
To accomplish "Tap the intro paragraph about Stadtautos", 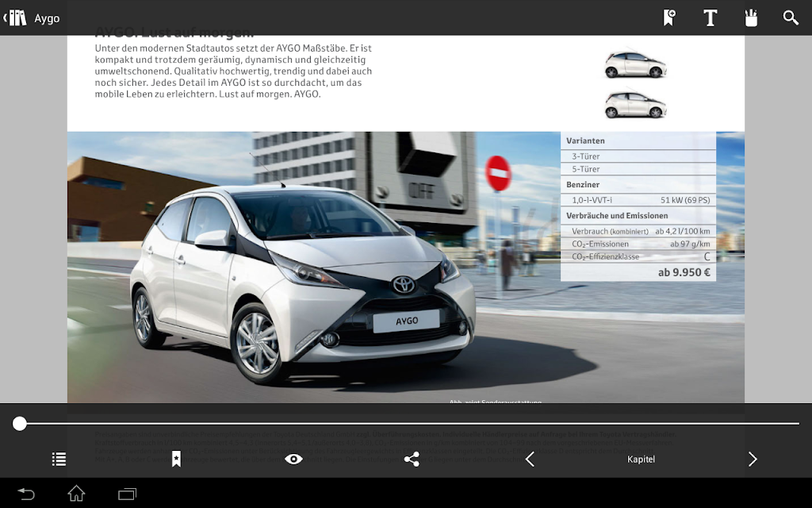I will [x=233, y=71].
